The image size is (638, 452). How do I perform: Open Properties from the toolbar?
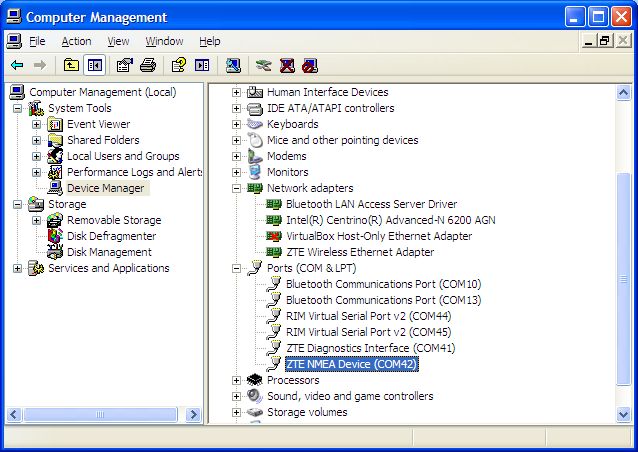click(124, 65)
